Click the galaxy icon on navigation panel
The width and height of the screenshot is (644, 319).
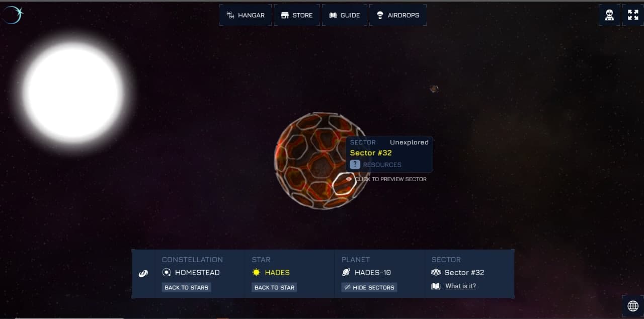(143, 274)
